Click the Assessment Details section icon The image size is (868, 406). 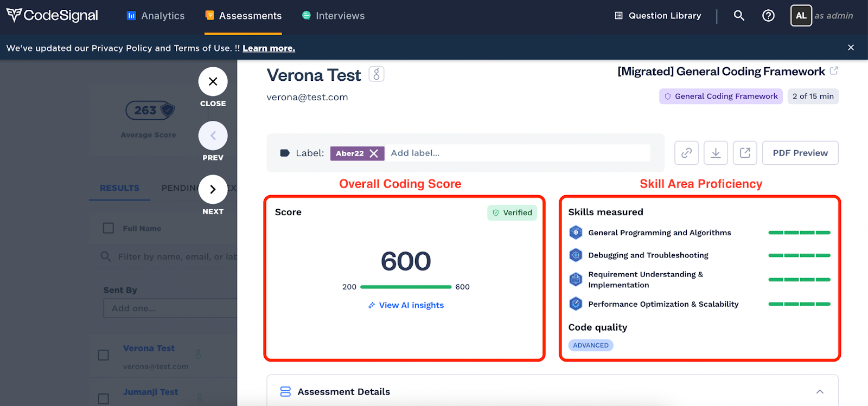[x=285, y=391]
